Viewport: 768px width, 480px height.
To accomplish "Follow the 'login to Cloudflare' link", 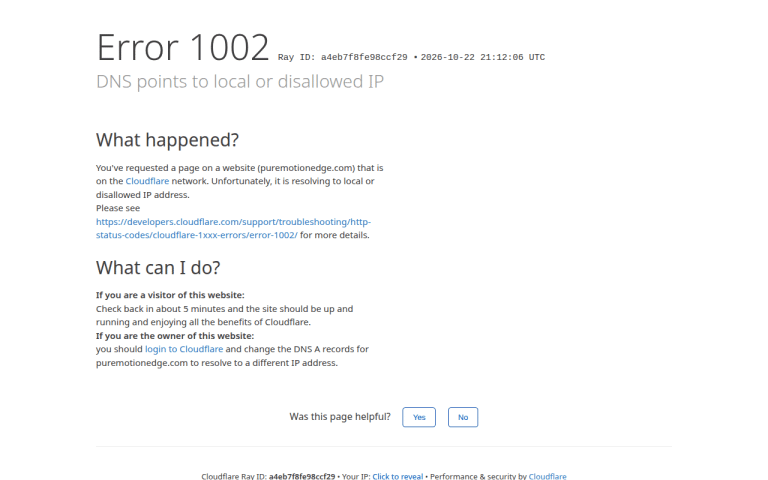I will 184,349.
